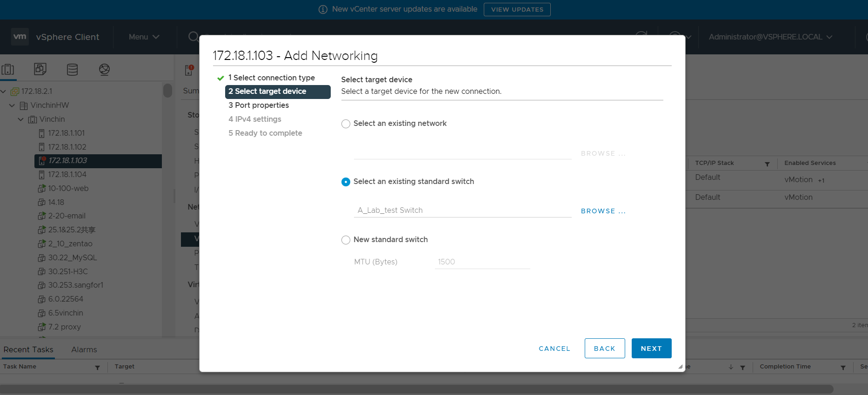Click the BACK button
The image size is (868, 395).
605,349
